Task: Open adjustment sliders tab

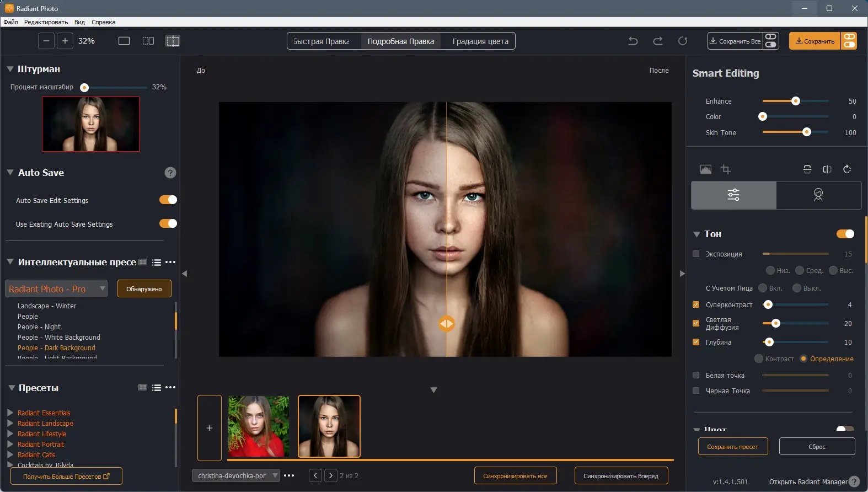Action: pos(733,195)
